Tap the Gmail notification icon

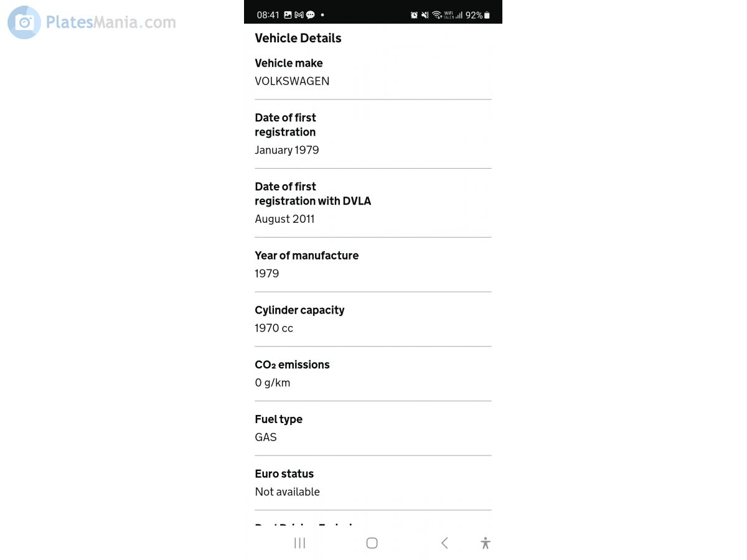coord(299,15)
